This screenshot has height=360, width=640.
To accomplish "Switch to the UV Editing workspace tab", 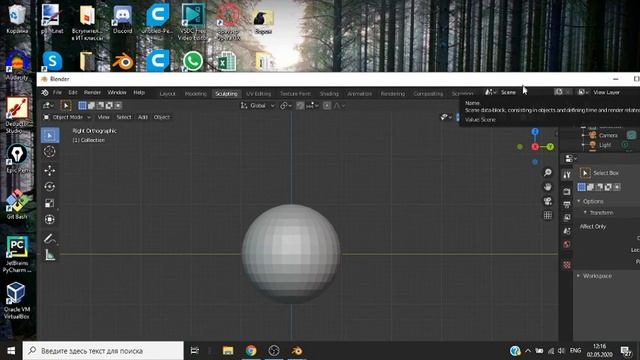I will [258, 94].
